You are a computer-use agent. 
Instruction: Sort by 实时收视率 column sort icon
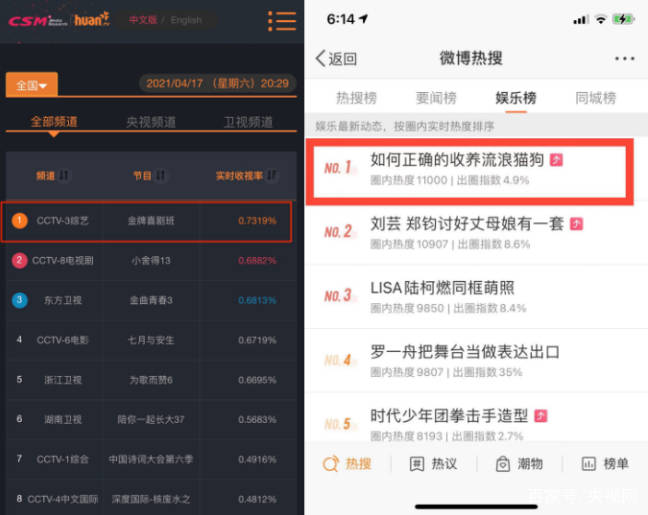pyautogui.click(x=271, y=176)
